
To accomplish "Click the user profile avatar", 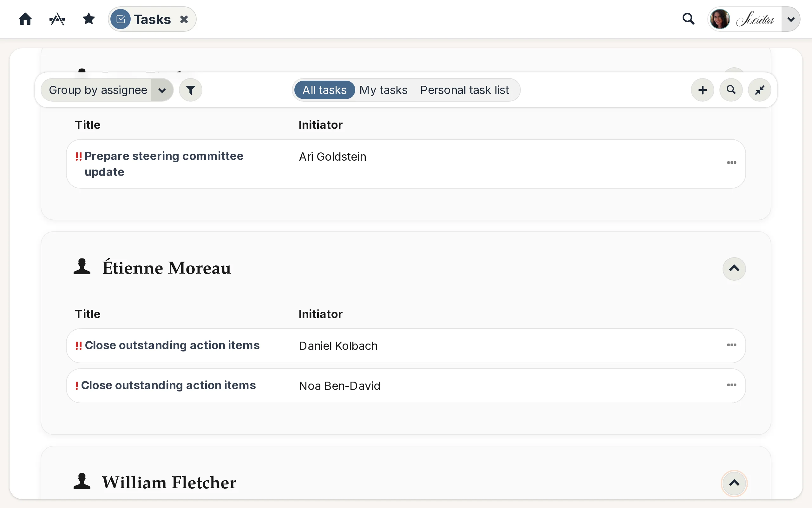I will coord(720,19).
